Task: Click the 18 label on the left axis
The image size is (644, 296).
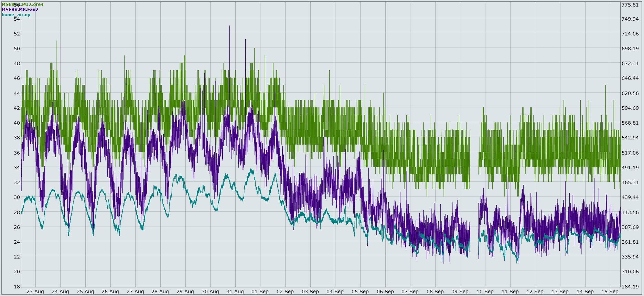Action: (x=17, y=286)
